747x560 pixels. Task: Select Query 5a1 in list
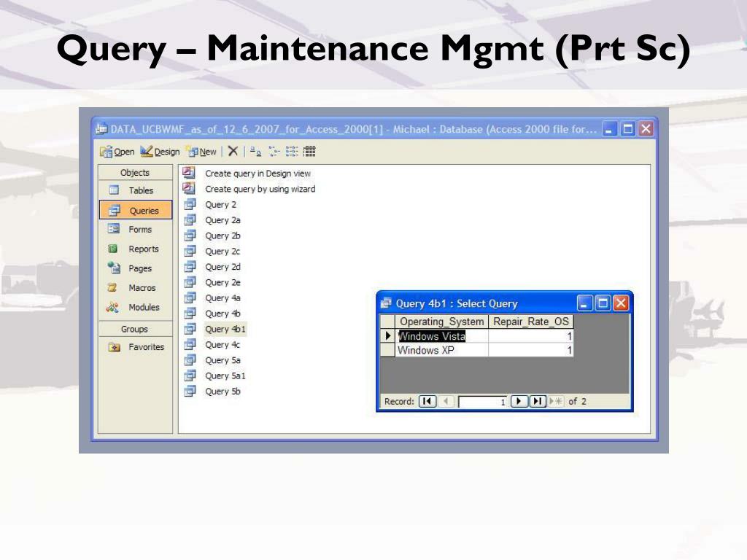225,376
